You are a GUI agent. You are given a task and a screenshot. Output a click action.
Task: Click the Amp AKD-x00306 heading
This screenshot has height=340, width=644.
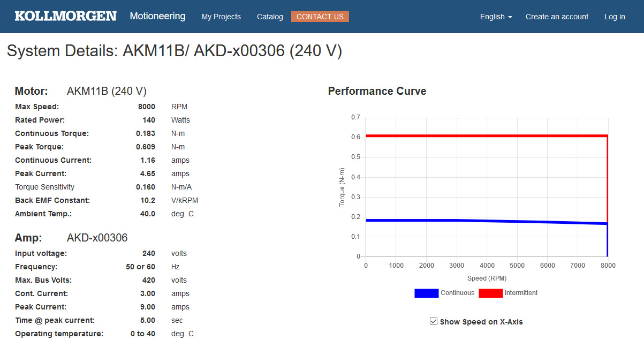(x=71, y=238)
